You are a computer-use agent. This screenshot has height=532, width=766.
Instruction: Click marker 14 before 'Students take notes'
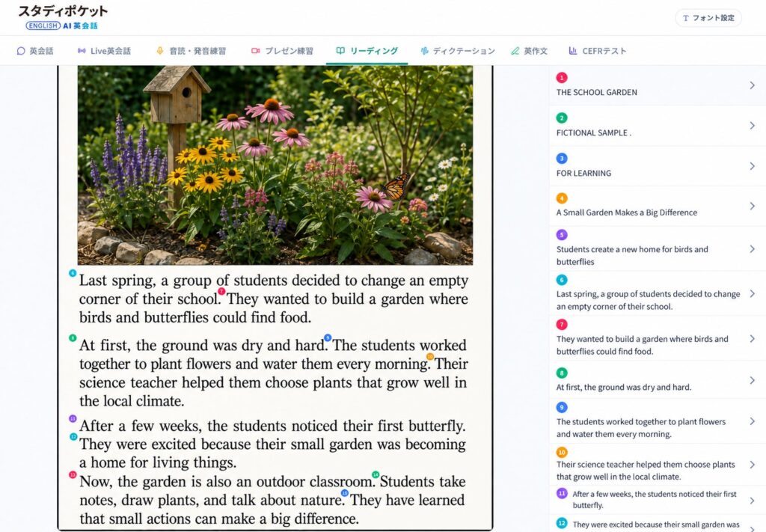coord(376,475)
